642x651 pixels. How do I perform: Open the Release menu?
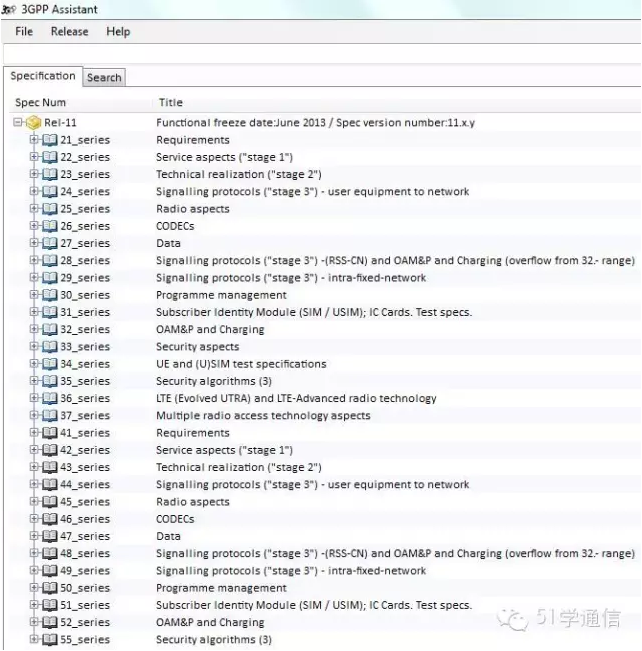coord(69,32)
